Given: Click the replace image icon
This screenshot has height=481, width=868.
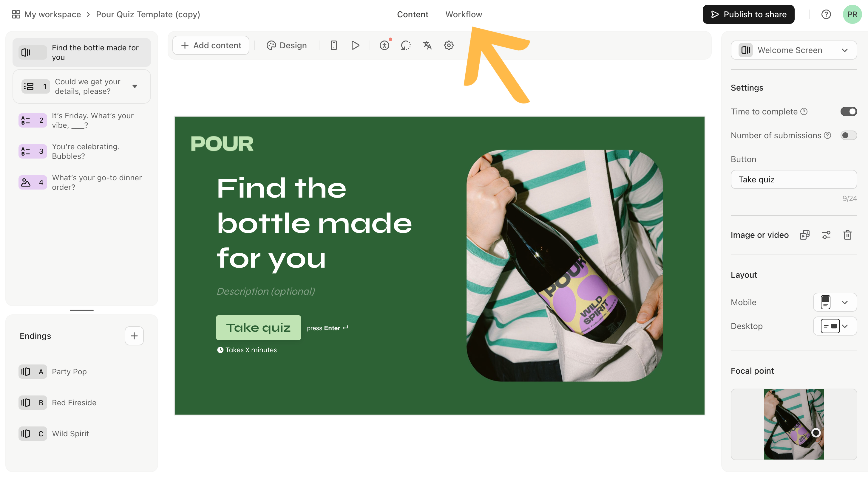Looking at the screenshot, I should point(805,235).
